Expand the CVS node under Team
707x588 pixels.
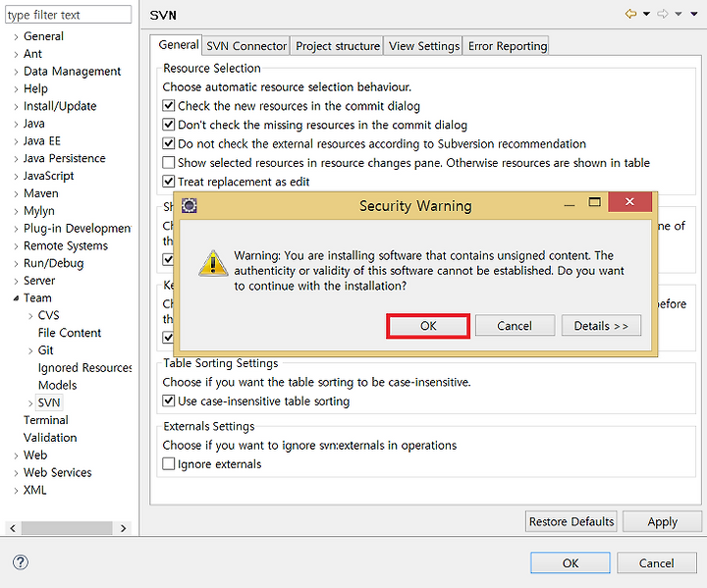coord(30,316)
